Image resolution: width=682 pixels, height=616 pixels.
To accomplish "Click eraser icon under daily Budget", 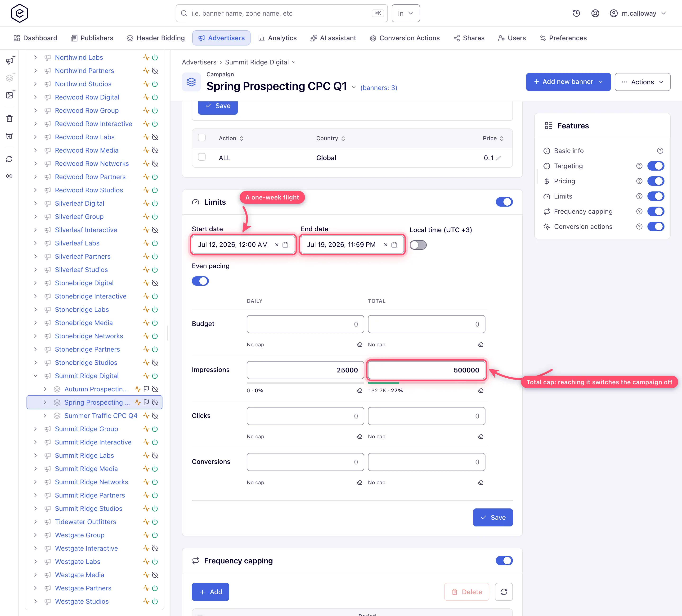I will (x=359, y=344).
